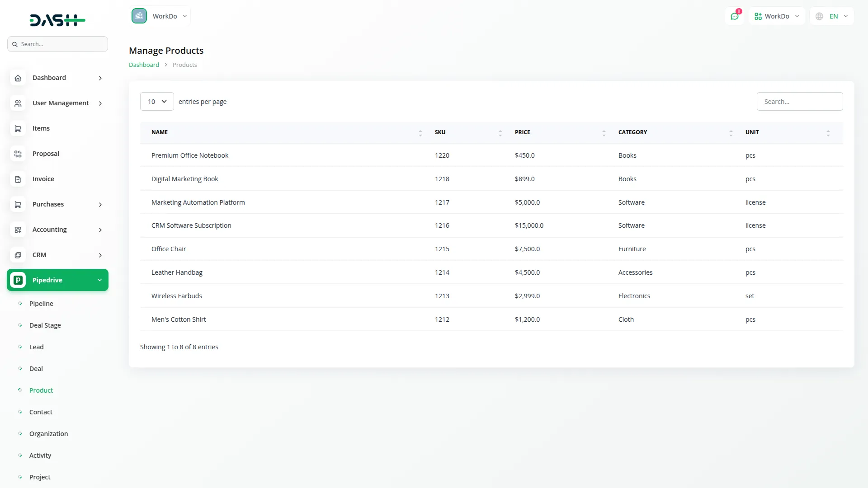
Task: Open the Organization page
Action: [x=48, y=433]
